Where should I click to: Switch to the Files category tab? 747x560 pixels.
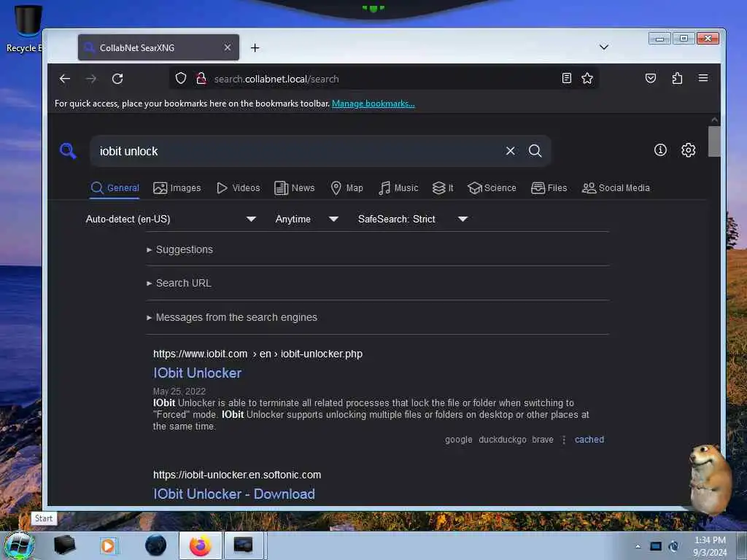pyautogui.click(x=549, y=188)
